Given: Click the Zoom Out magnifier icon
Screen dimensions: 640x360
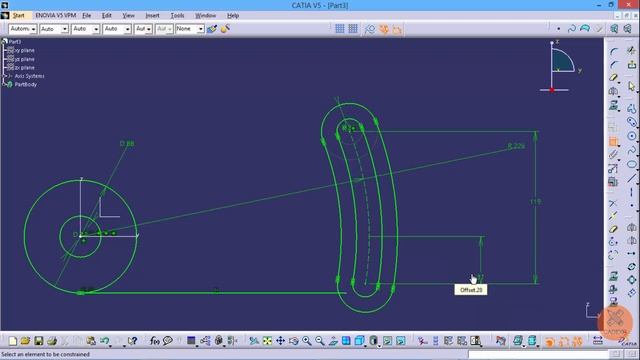Looking at the screenshot, I should pos(320,341).
